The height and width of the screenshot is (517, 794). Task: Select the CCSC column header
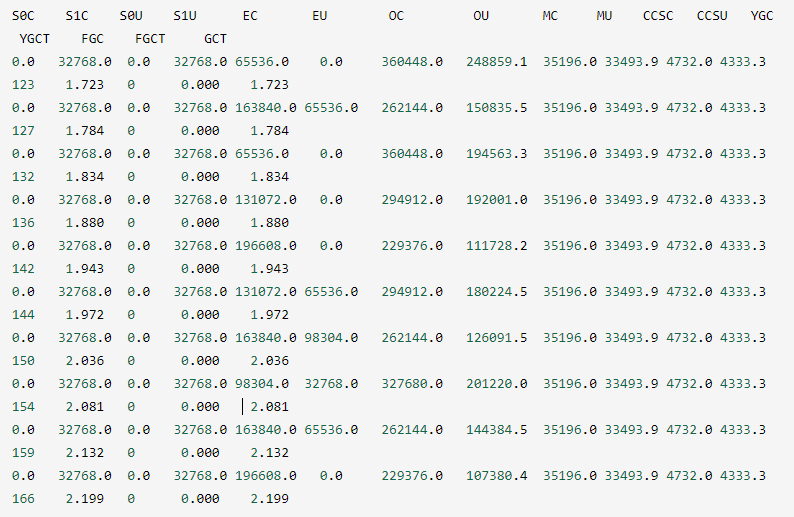[658, 16]
